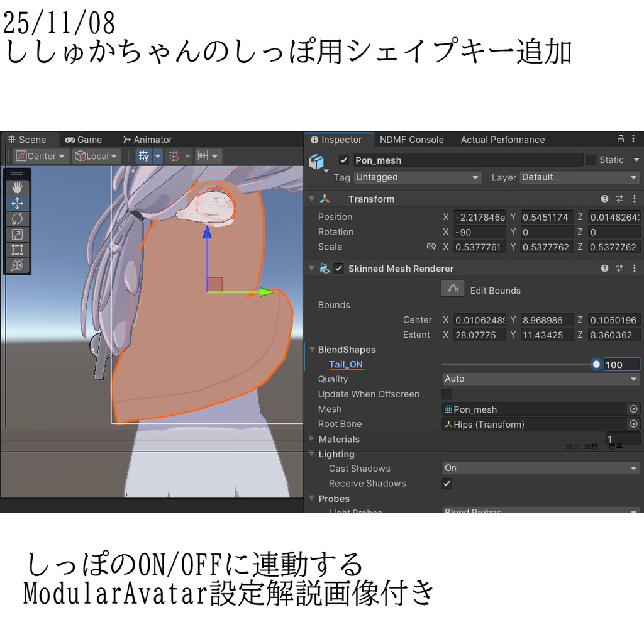The image size is (644, 644).
Task: Select the Scale tool
Action: point(17,234)
